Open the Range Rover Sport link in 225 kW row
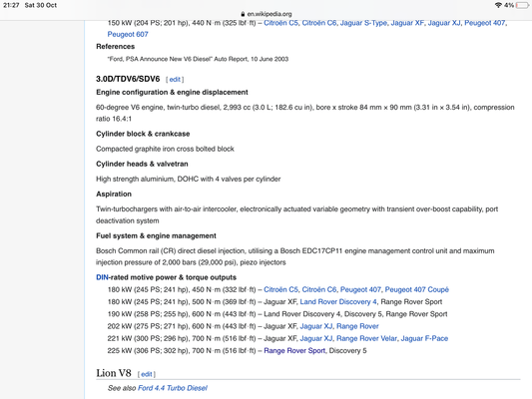Image resolution: width=532 pixels, height=399 pixels. [x=294, y=350]
